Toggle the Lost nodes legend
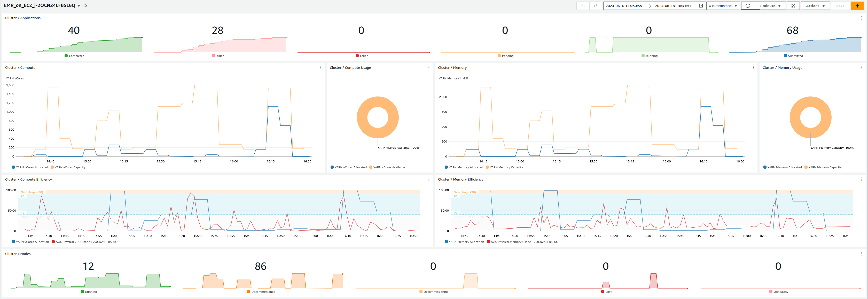Image resolution: width=868 pixels, height=299 pixels. tap(606, 291)
